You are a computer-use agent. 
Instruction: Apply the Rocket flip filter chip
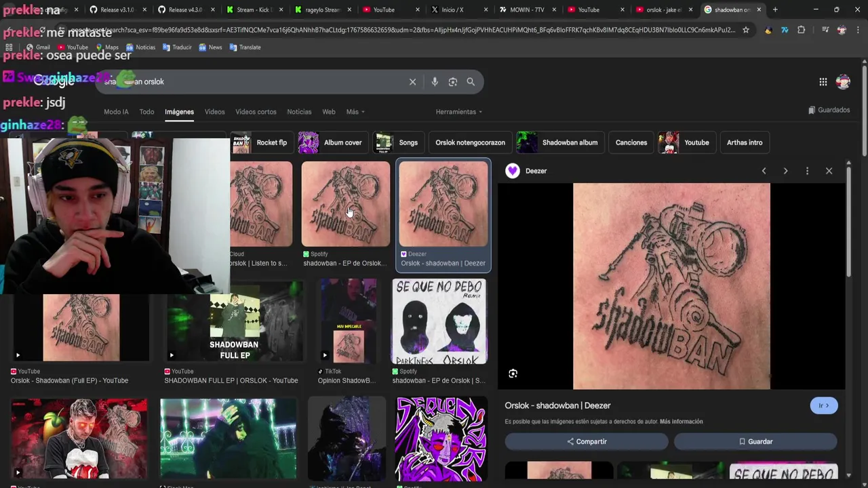click(x=261, y=142)
